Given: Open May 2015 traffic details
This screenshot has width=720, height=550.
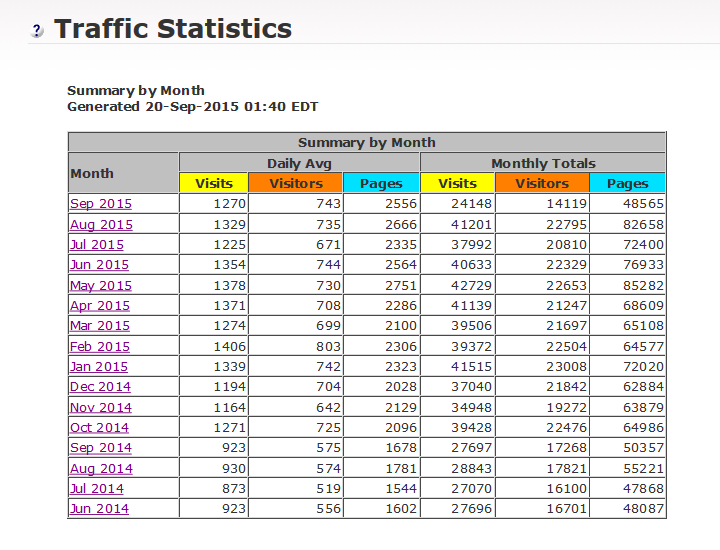Looking at the screenshot, I should [x=100, y=286].
